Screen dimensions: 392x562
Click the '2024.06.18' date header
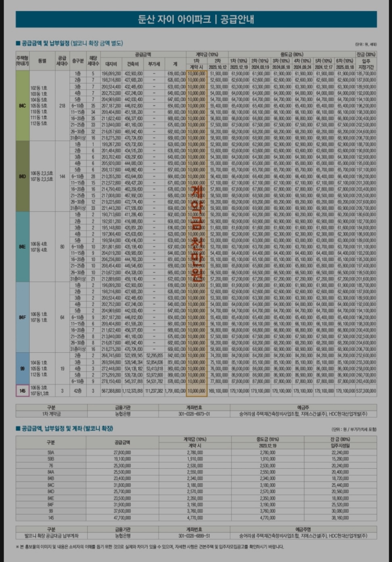click(x=281, y=67)
